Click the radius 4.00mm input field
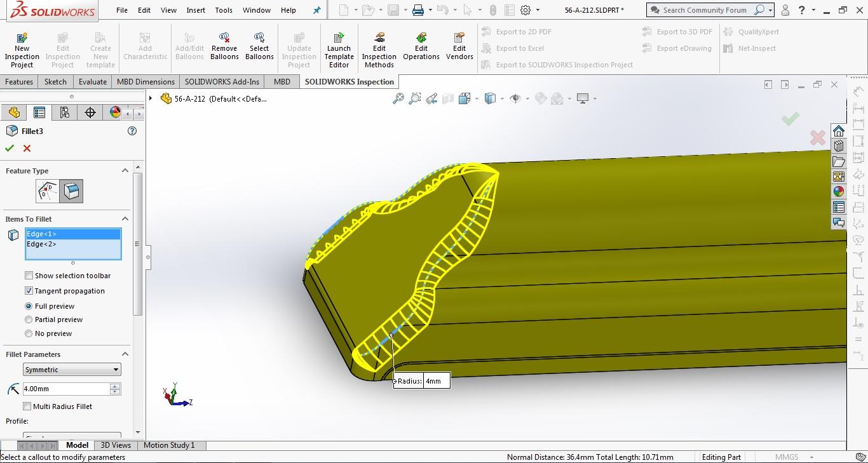The width and height of the screenshot is (868, 463). click(65, 389)
